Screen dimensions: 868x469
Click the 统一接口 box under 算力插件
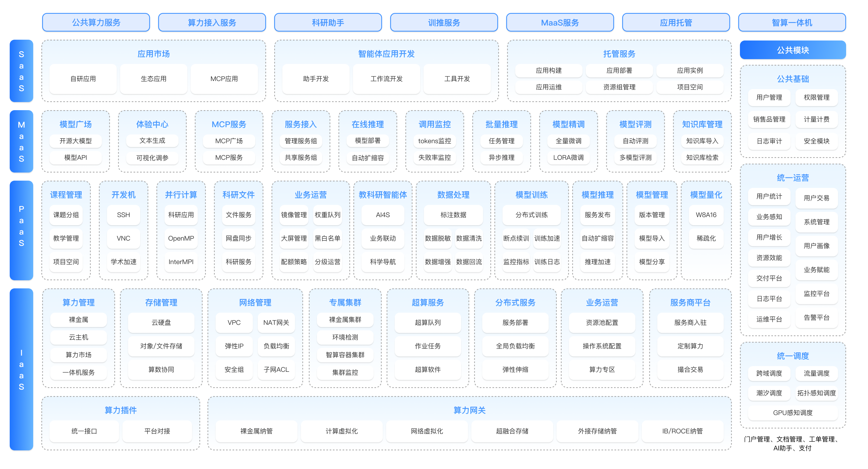pos(84,431)
